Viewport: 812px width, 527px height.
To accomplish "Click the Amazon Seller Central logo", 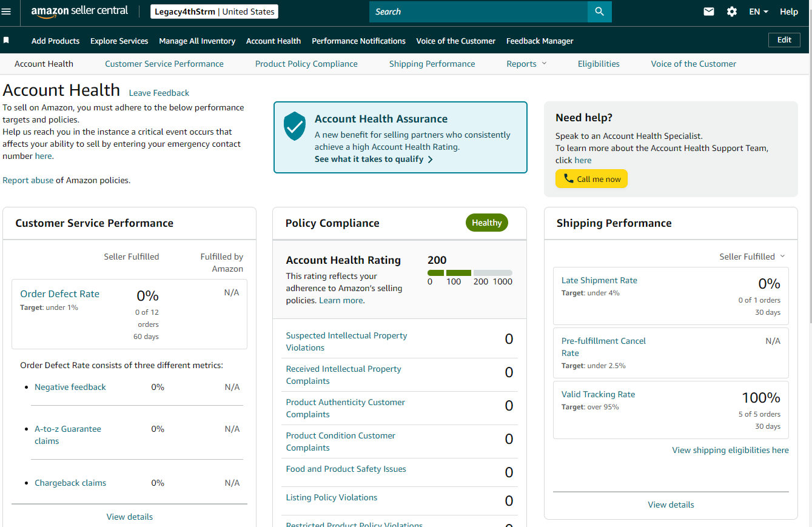I will tap(79, 12).
